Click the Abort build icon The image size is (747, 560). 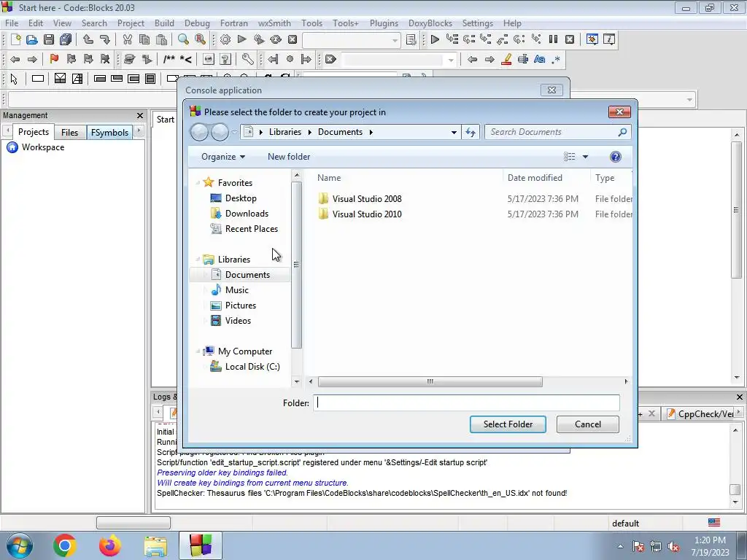293,39
